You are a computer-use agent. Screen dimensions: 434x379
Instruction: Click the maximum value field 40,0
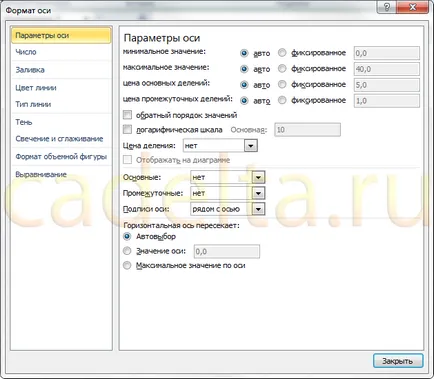coord(387,69)
